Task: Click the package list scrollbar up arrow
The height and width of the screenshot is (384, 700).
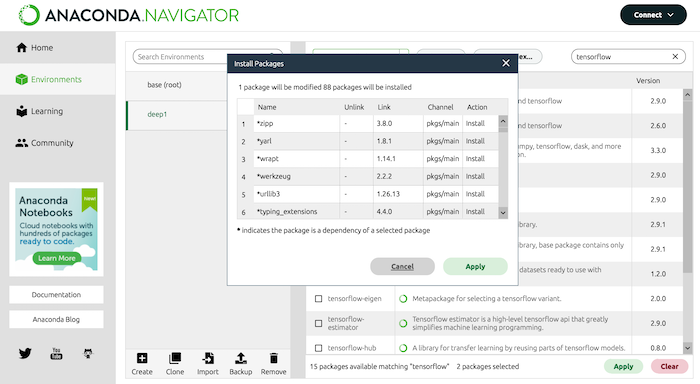Action: (x=688, y=95)
